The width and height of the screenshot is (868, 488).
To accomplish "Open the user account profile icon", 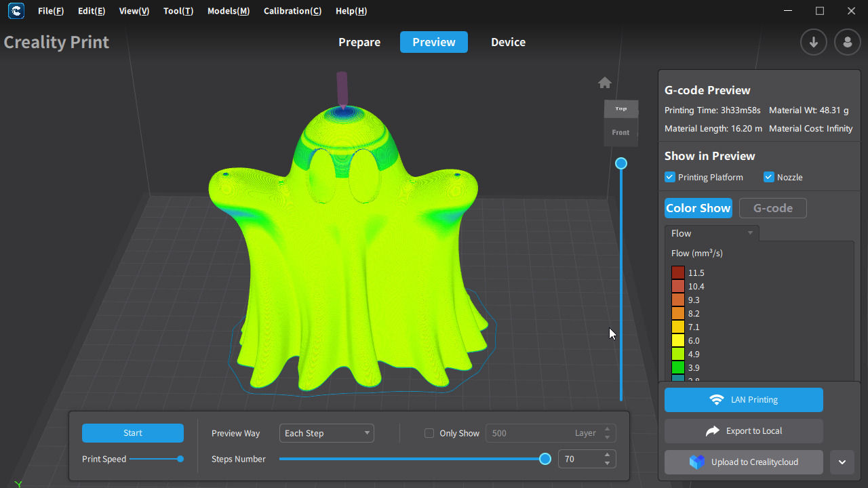I will 847,42.
